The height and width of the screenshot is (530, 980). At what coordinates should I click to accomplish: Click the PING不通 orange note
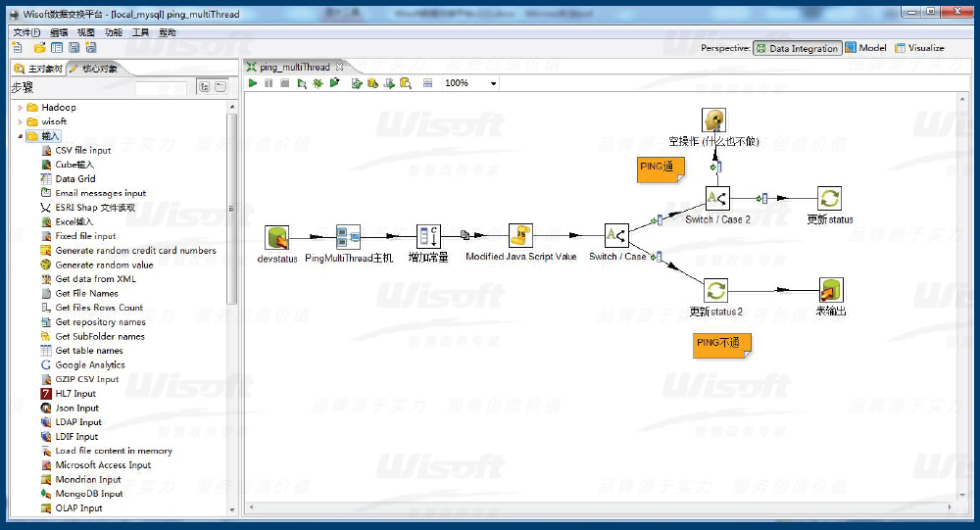(721, 344)
